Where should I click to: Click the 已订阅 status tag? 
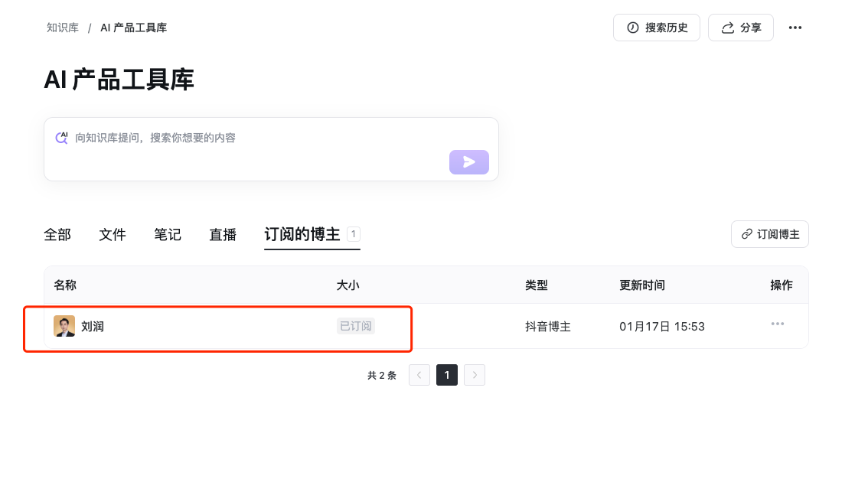pos(356,326)
